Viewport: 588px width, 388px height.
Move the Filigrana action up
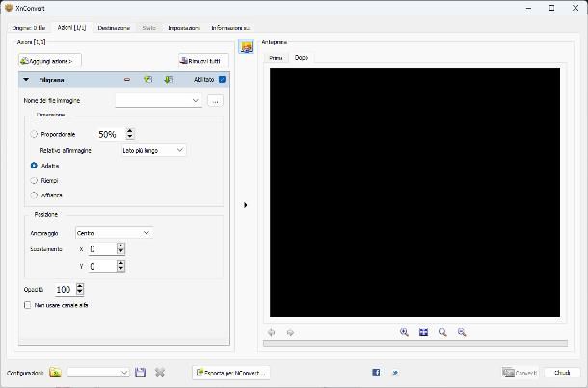pyautogui.click(x=147, y=79)
